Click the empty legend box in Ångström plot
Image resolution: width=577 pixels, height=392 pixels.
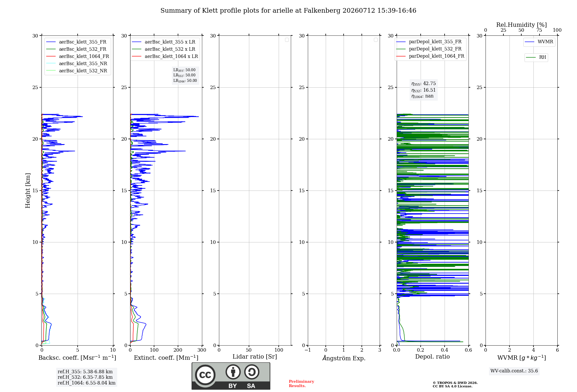point(376,40)
